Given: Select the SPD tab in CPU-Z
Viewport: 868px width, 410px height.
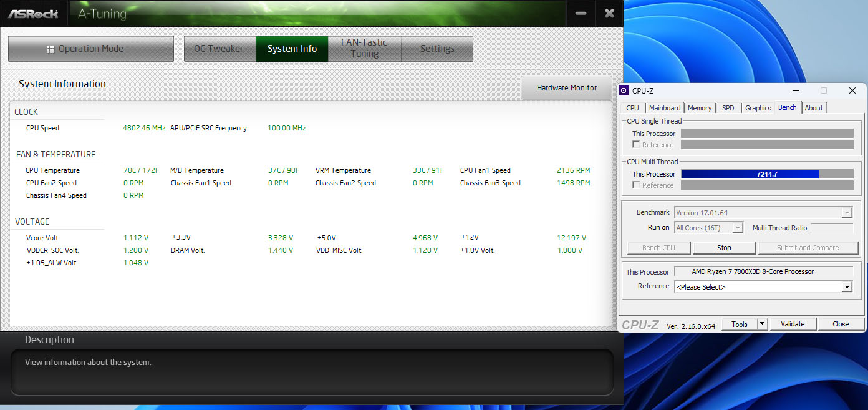Looking at the screenshot, I should (728, 108).
